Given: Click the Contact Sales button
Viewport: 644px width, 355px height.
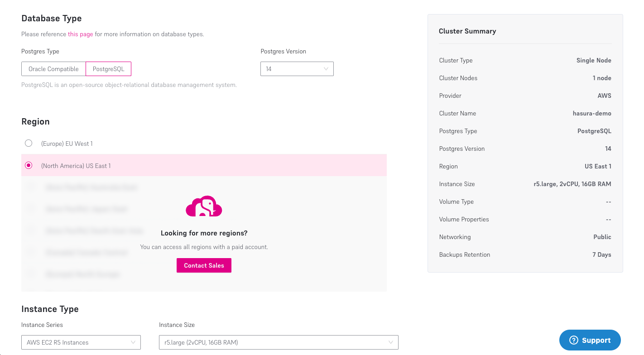Looking at the screenshot, I should pos(204,265).
